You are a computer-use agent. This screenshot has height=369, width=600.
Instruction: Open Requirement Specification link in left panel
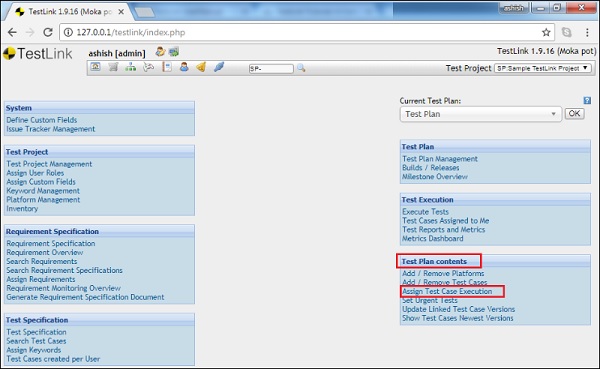point(51,243)
